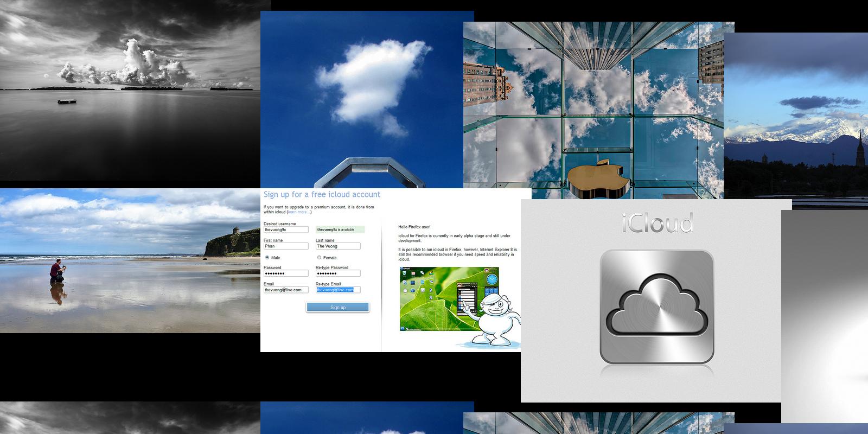Image resolution: width=868 pixels, height=434 pixels.
Task: Click the engraved iCloud title text
Action: click(658, 222)
